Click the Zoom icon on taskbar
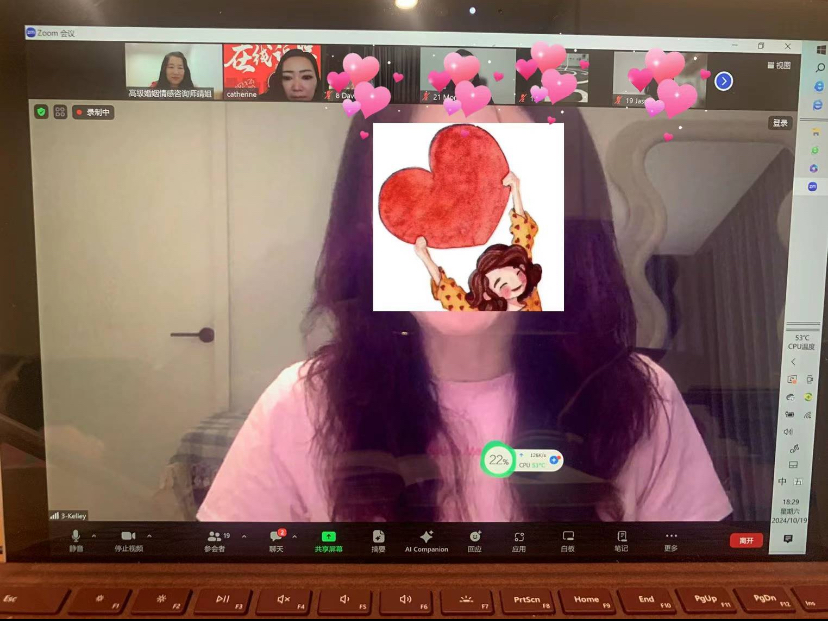Image resolution: width=828 pixels, height=621 pixels. (x=813, y=186)
